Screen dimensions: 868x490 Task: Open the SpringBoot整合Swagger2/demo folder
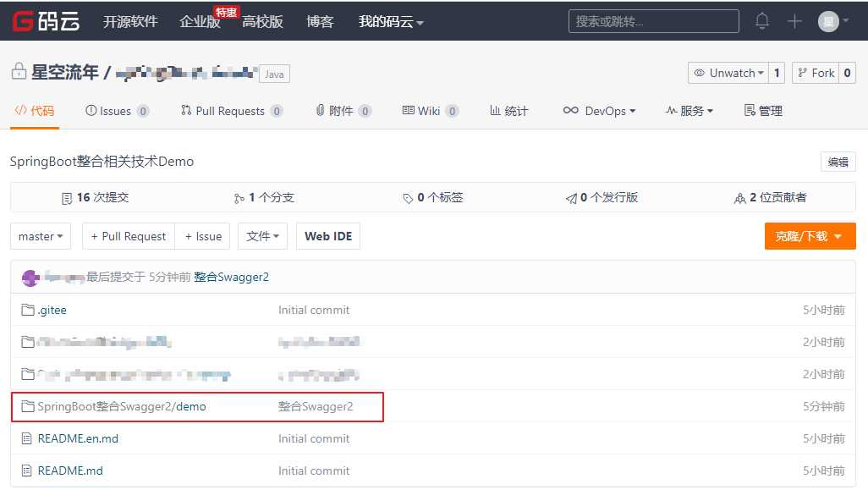[x=122, y=406]
